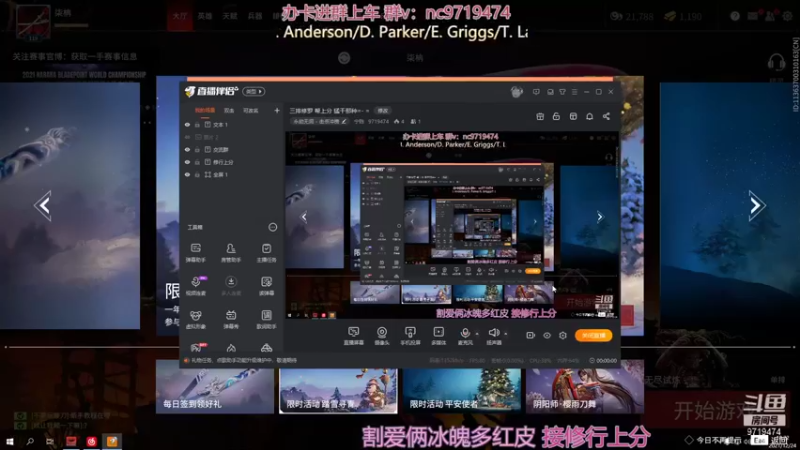Click the headphones icon in game lobby

(x=776, y=63)
